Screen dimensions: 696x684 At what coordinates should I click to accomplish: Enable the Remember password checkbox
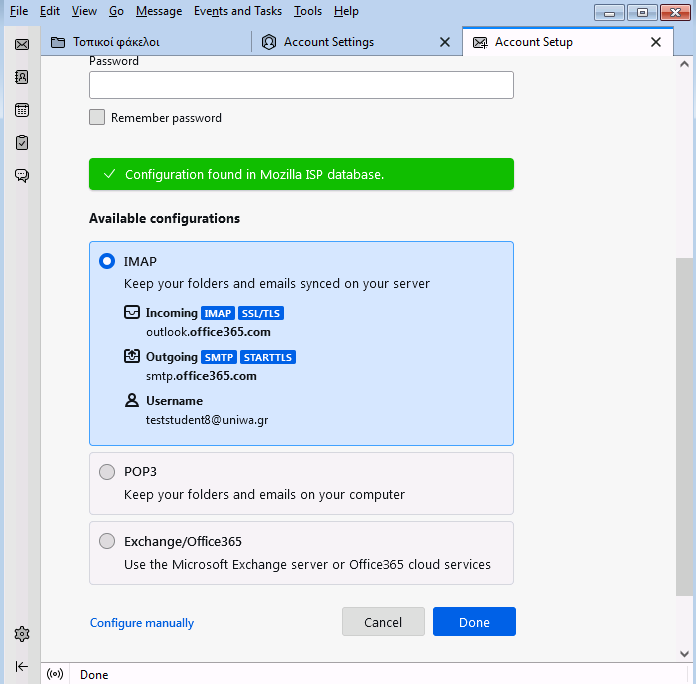point(97,117)
